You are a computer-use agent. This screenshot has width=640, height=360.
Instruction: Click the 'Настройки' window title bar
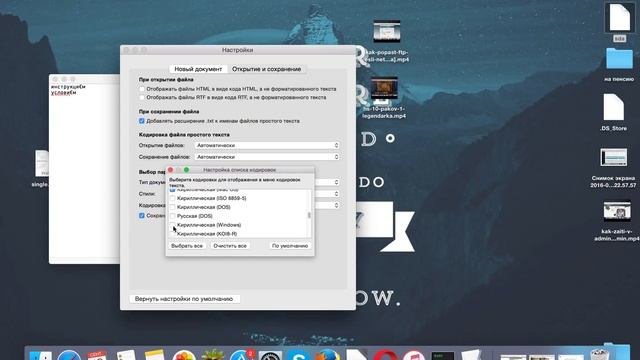click(x=238, y=50)
